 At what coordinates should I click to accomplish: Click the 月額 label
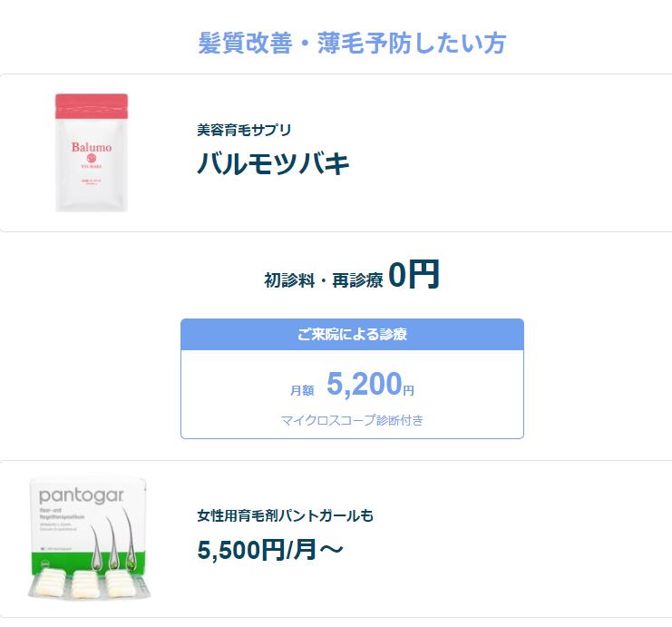302,390
